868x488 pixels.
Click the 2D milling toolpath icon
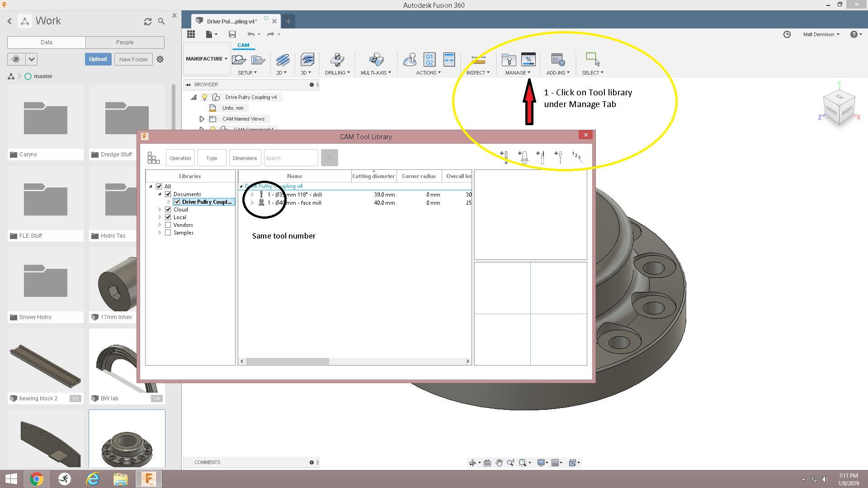283,60
